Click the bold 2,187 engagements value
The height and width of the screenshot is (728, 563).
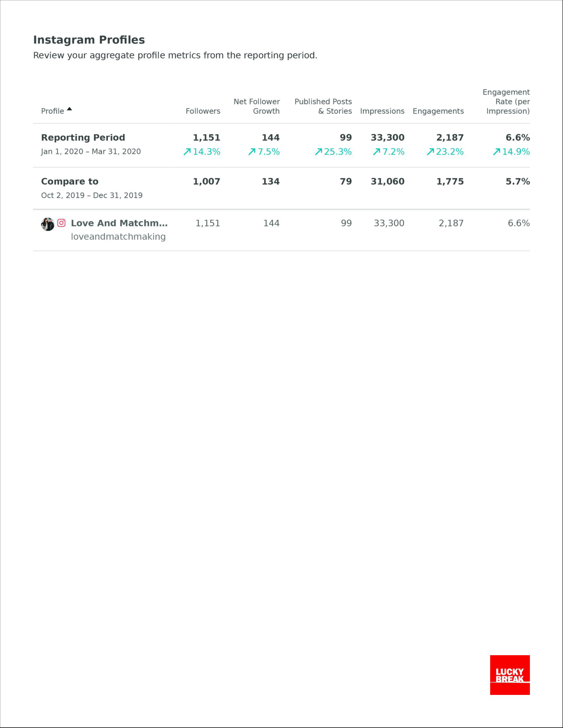pos(450,137)
